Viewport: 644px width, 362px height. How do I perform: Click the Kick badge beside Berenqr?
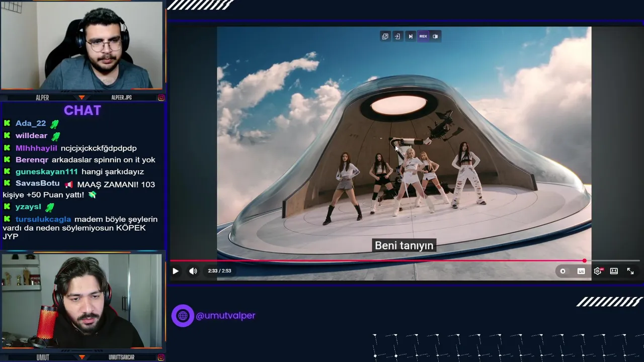tap(7, 160)
